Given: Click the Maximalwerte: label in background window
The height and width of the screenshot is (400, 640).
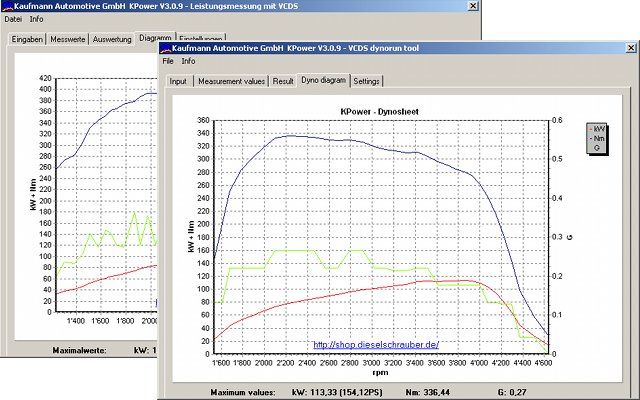Looking at the screenshot, I should [80, 350].
